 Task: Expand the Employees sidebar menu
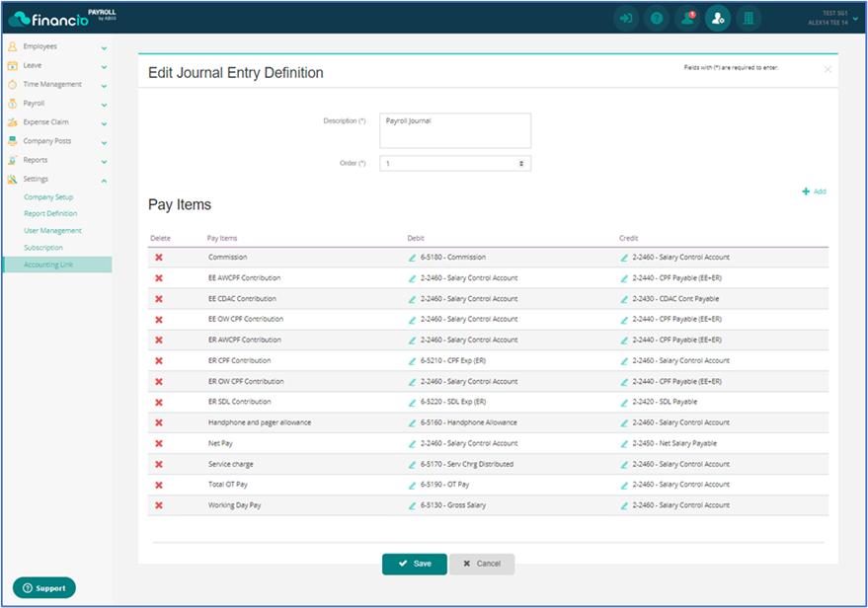click(x=57, y=46)
